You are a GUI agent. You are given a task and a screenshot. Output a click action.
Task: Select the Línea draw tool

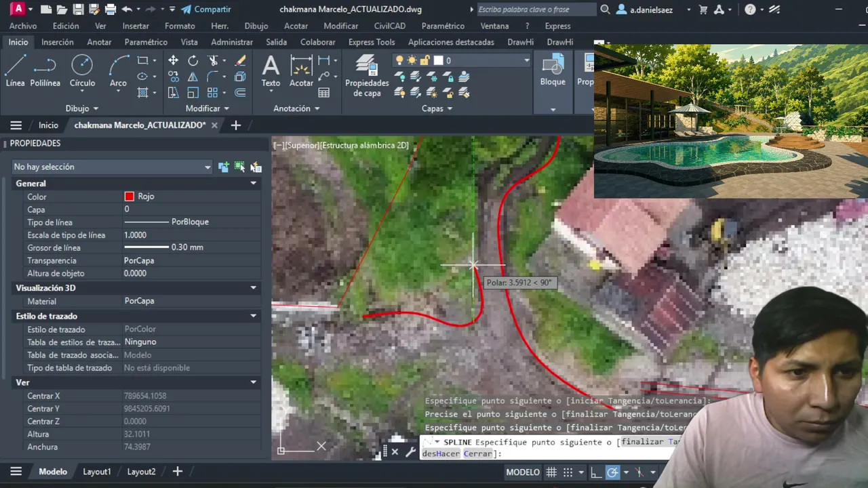pyautogui.click(x=15, y=71)
